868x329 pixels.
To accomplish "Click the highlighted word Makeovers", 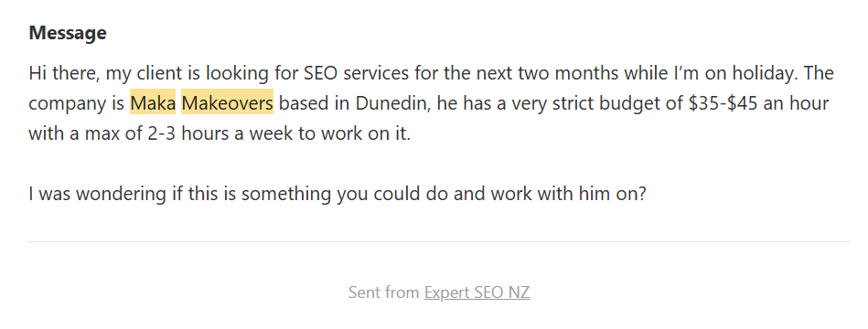I will click(227, 103).
